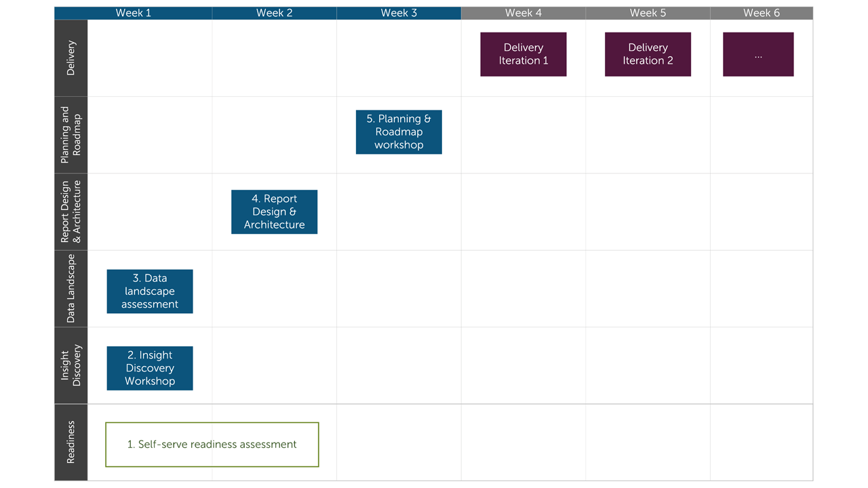Select the Data landscape assessment box
This screenshot has height=488, width=868.
(150, 291)
